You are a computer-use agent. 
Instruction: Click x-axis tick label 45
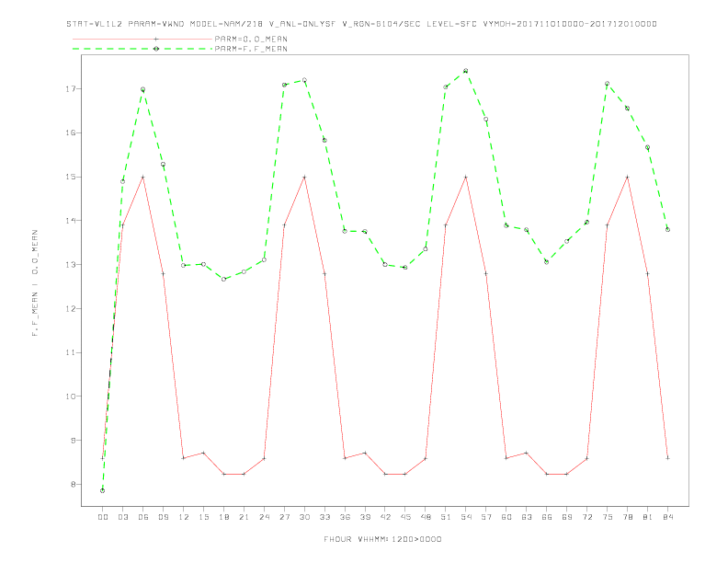coord(405,517)
